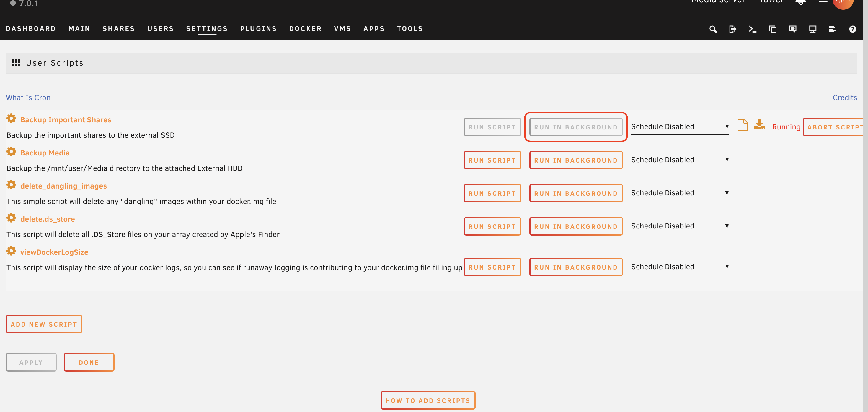Go to the Dashboard tab

pyautogui.click(x=31, y=29)
